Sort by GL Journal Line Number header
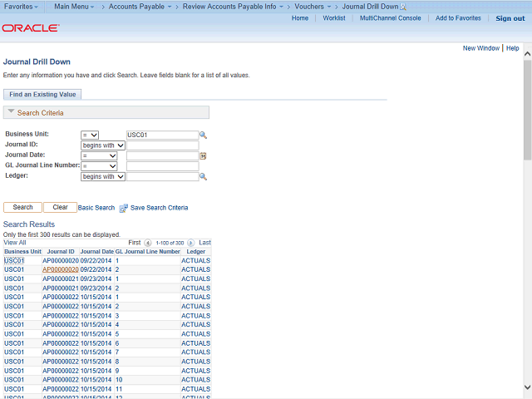The height and width of the screenshot is (399, 532). (148, 252)
